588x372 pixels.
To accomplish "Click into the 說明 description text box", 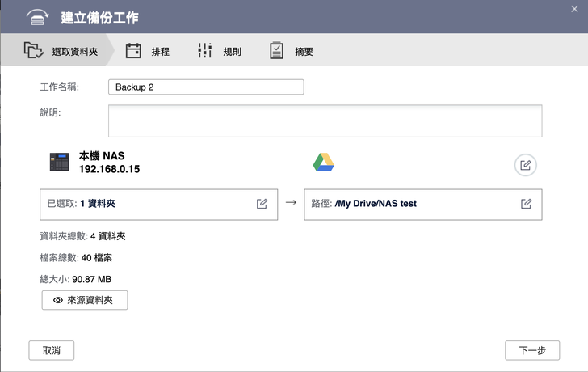I will point(325,120).
